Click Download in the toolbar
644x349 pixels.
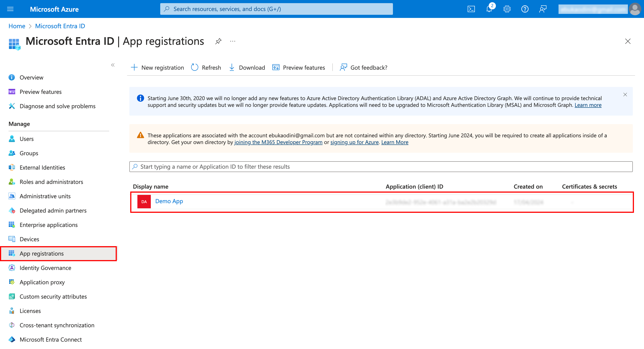[247, 68]
